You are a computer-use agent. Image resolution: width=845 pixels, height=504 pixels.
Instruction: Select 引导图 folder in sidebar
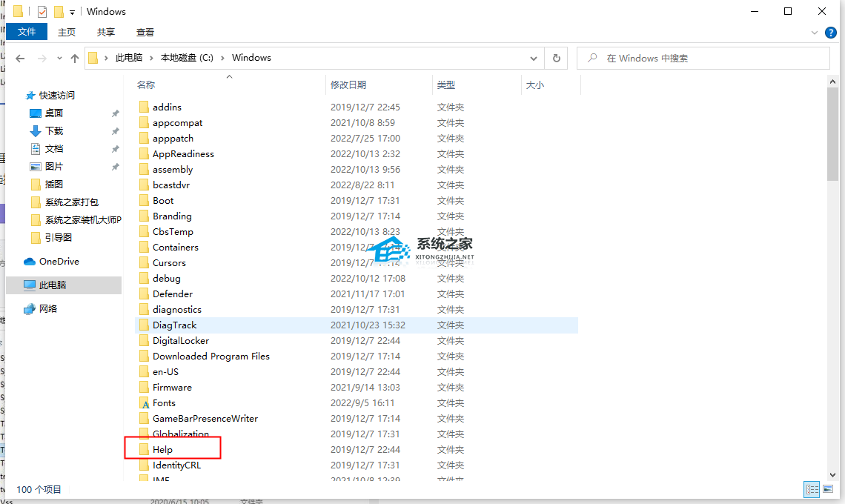pos(59,238)
